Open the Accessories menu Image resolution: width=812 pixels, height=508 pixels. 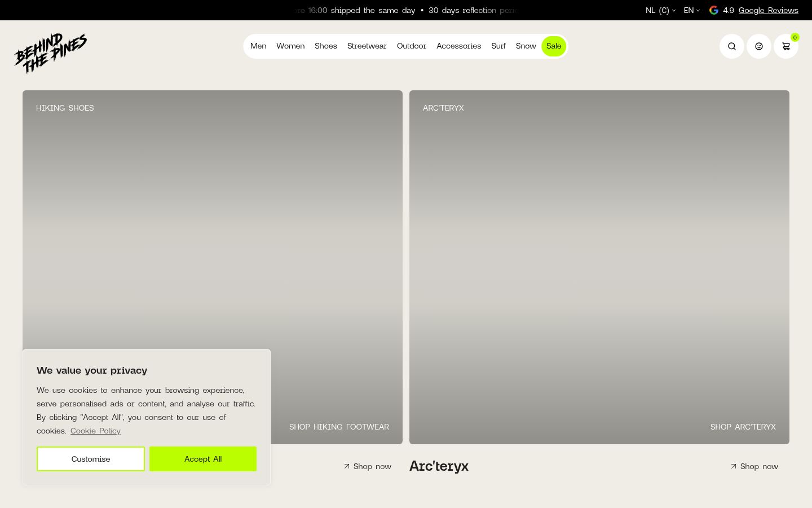pyautogui.click(x=459, y=46)
